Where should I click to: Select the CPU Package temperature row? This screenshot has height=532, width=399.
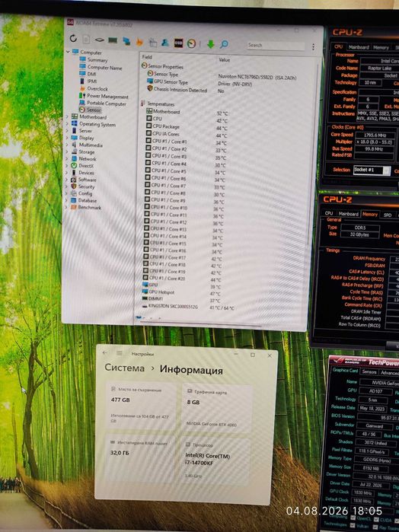(x=187, y=127)
